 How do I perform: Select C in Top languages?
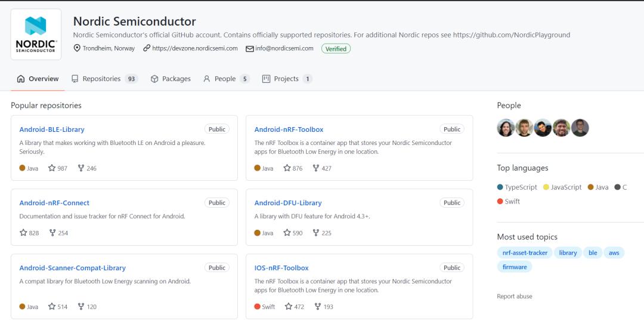(621, 187)
